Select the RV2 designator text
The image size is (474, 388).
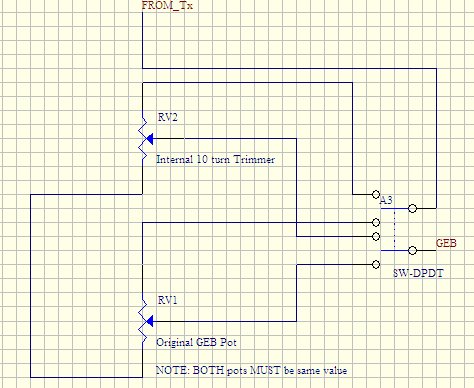point(167,117)
